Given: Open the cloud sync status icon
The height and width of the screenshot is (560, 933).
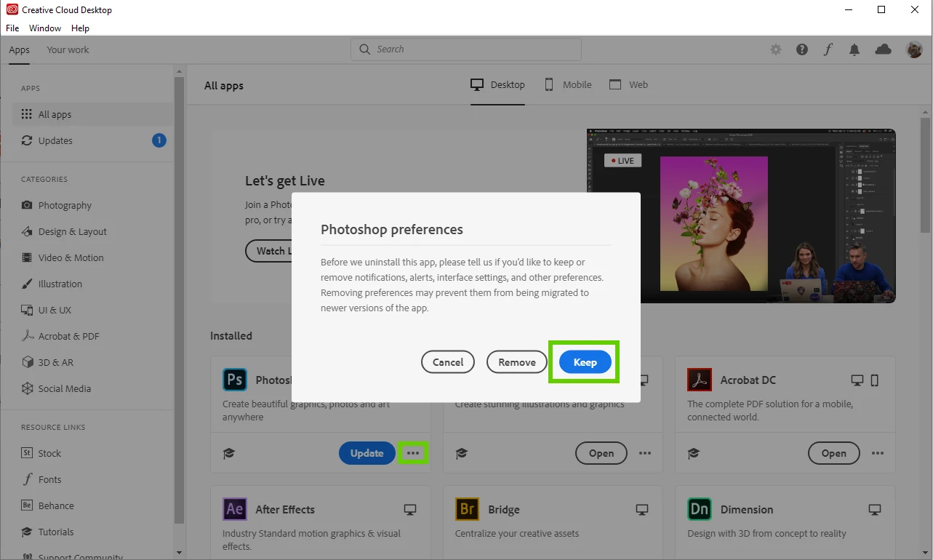Looking at the screenshot, I should (x=883, y=49).
